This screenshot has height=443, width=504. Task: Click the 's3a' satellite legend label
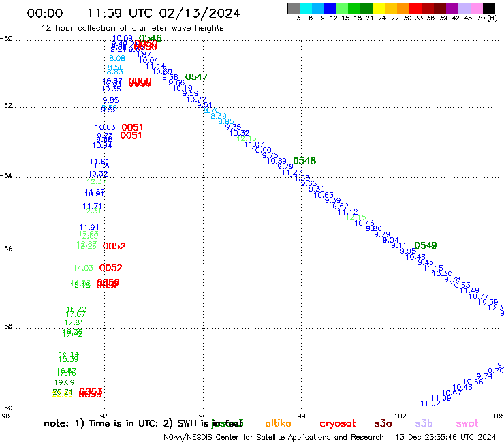tap(383, 424)
